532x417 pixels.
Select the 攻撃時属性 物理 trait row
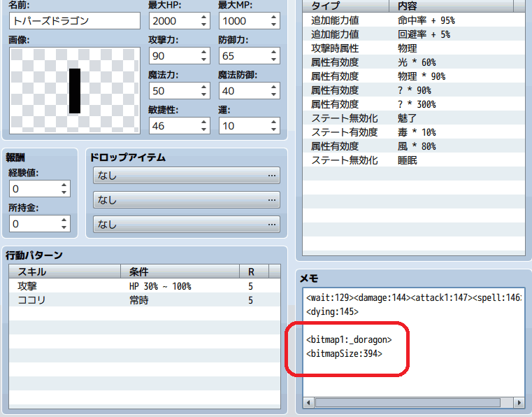pyautogui.click(x=414, y=48)
